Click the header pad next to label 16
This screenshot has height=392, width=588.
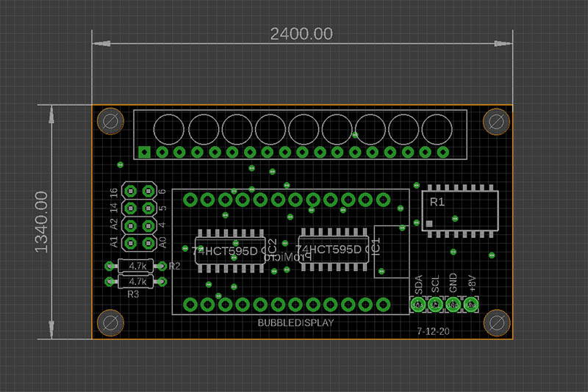[131, 191]
